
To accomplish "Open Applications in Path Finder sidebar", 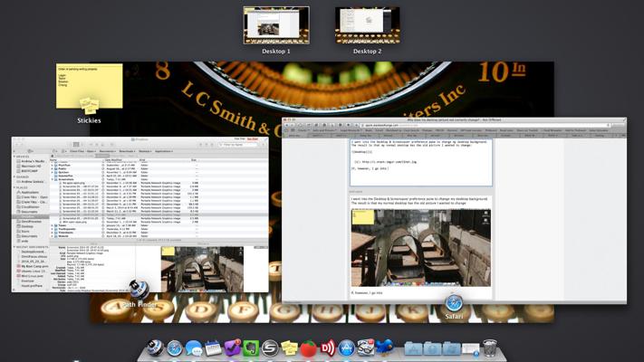I will point(31,192).
